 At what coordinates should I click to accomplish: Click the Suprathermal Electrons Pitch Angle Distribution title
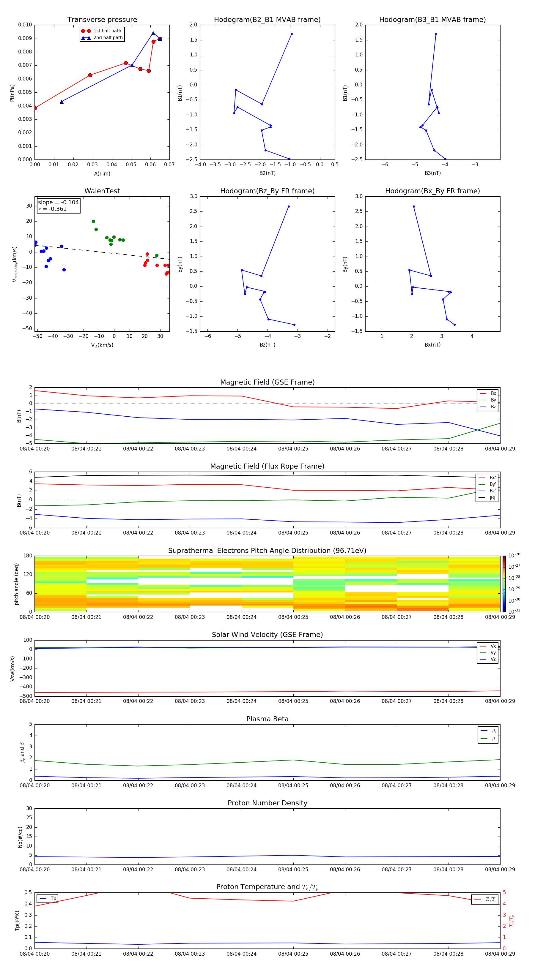point(267,551)
